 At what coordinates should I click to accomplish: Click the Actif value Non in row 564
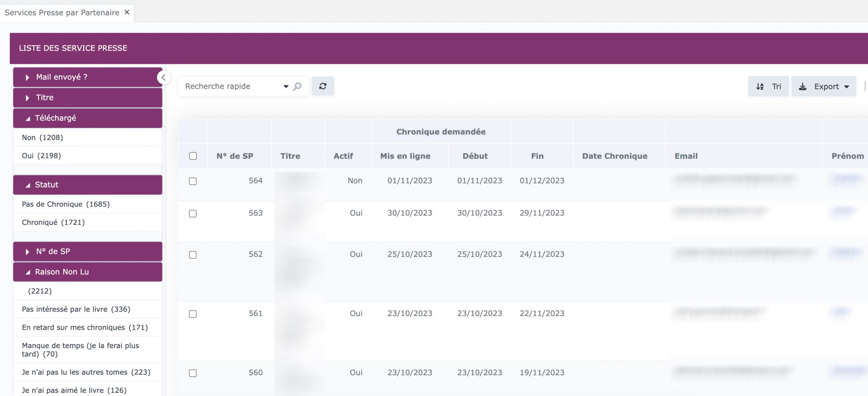coord(355,181)
